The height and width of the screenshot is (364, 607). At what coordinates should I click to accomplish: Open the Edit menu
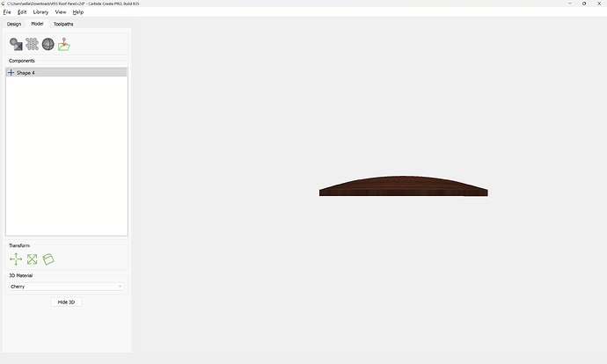click(x=22, y=12)
